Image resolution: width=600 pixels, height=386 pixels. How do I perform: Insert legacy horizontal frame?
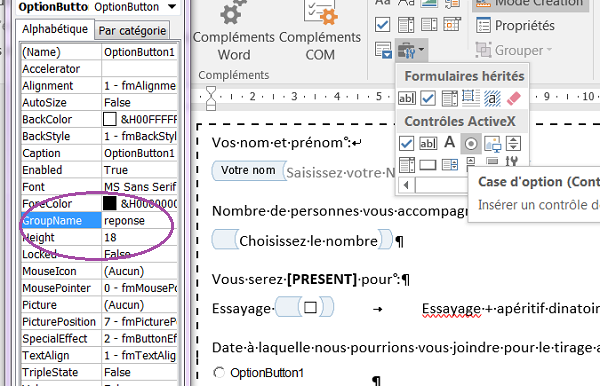[471, 98]
